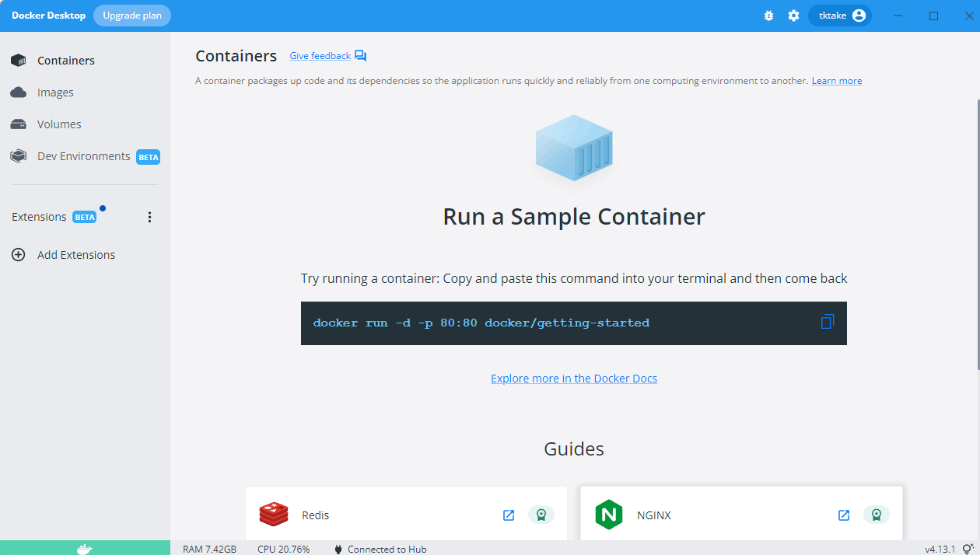Click the Redis logo icon

pos(274,515)
